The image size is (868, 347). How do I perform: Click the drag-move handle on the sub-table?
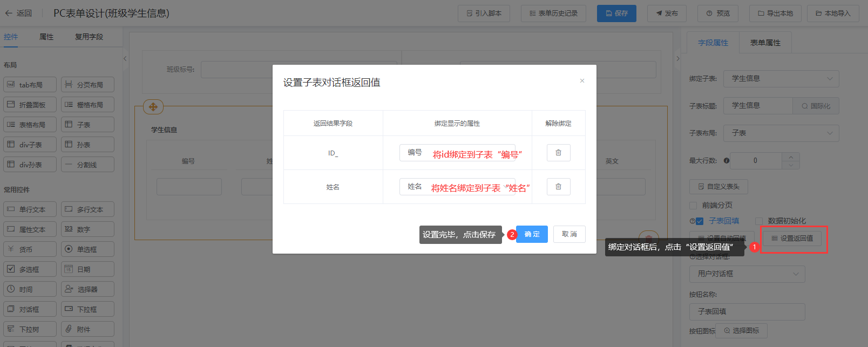[x=153, y=107]
